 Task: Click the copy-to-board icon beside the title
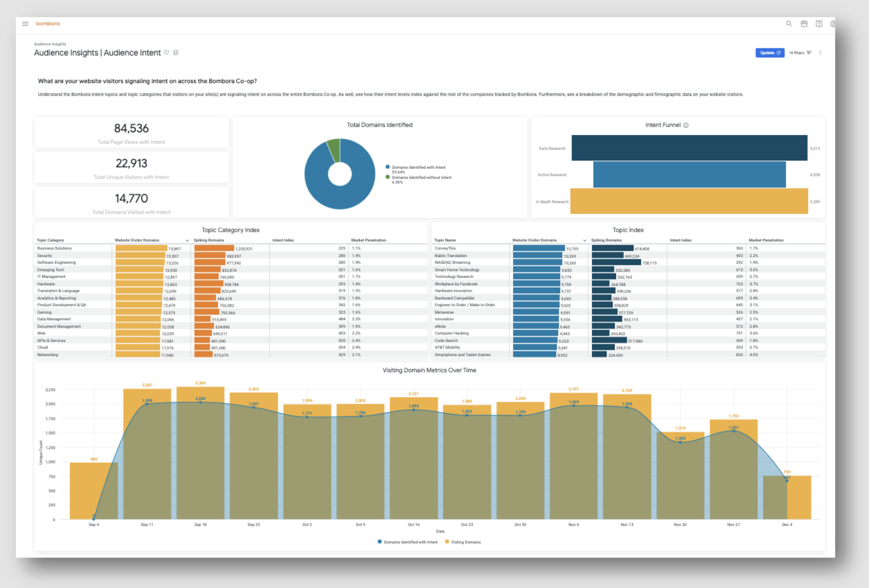(x=176, y=53)
